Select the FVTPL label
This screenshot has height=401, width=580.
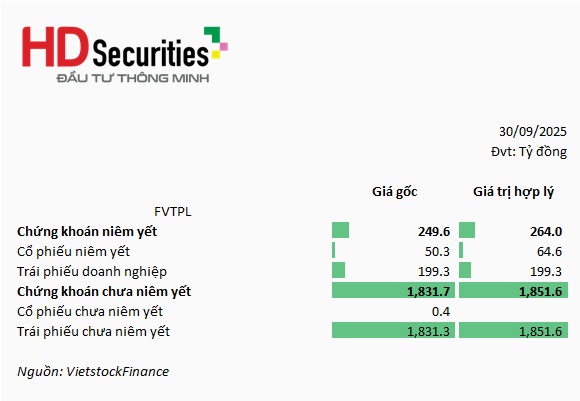(x=173, y=212)
